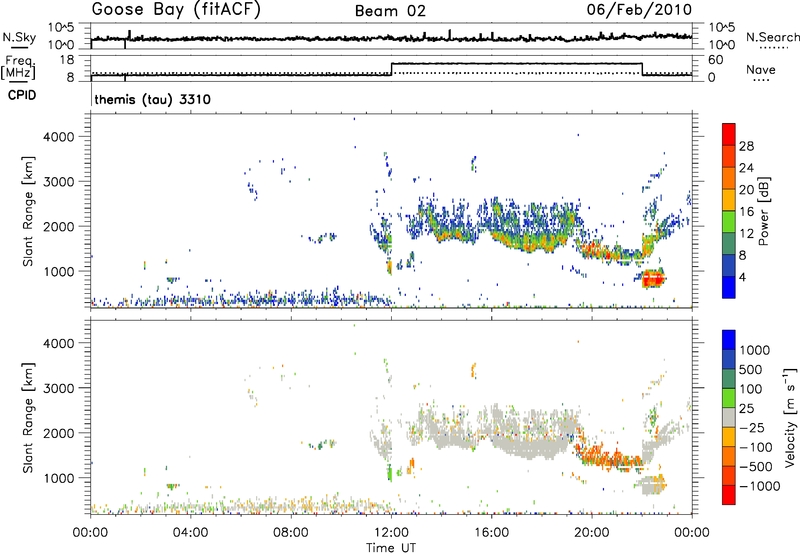Image resolution: width=800 pixels, height=554 pixels.
Task: Click the frequency step-up at 12:00
Action: click(x=391, y=69)
